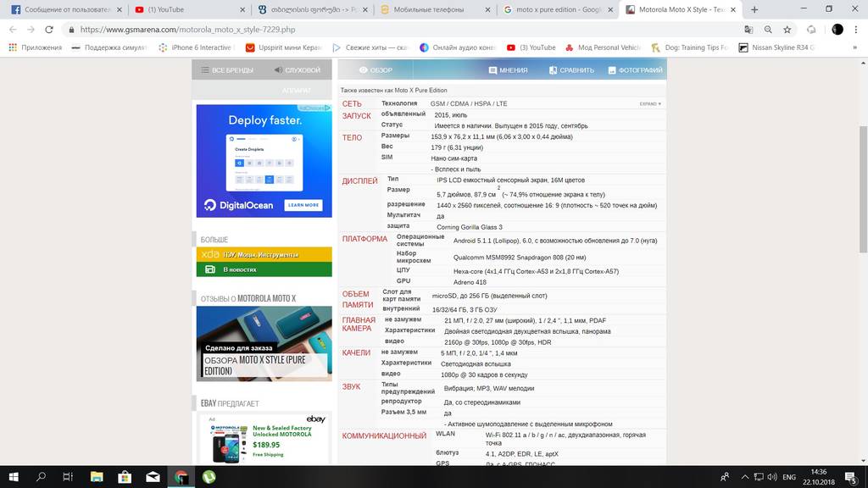The width and height of the screenshot is (868, 488).
Task: Open Онлайн аудио bookmark
Action: click(x=457, y=47)
